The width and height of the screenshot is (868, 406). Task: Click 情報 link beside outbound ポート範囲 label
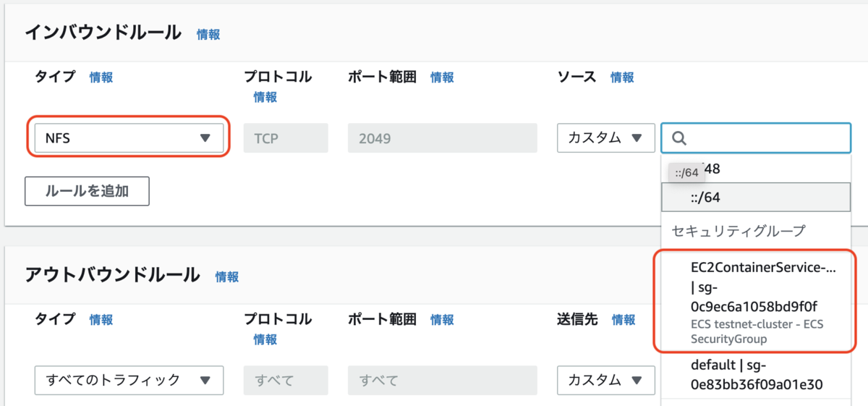point(443,320)
